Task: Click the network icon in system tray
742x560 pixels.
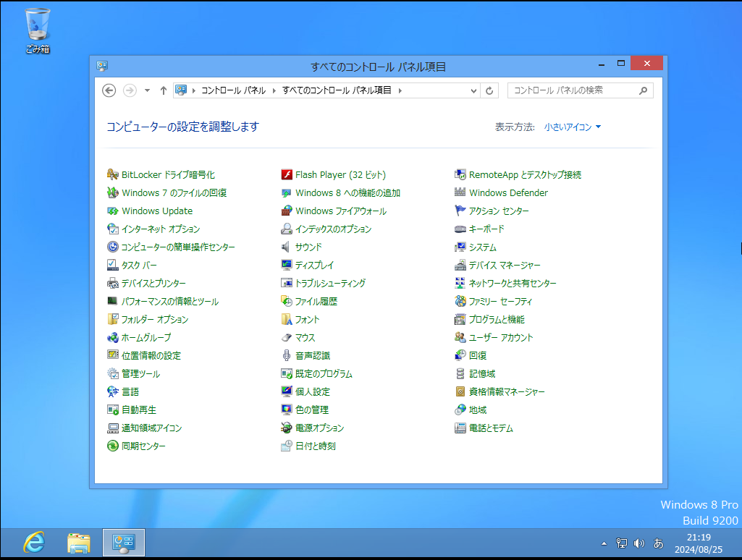Action: click(621, 543)
